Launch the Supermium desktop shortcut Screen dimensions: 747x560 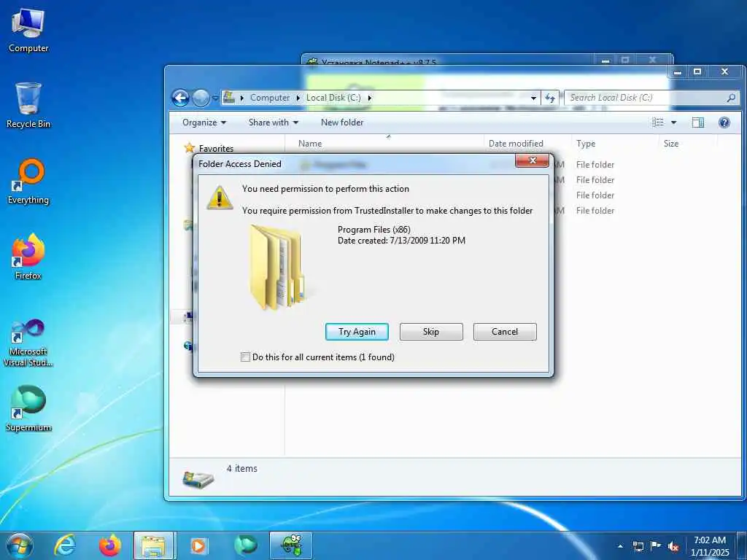(28, 408)
